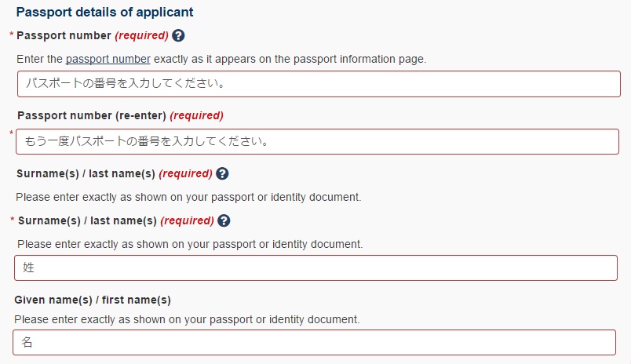Click the red required text beside first Passport number label

click(141, 36)
